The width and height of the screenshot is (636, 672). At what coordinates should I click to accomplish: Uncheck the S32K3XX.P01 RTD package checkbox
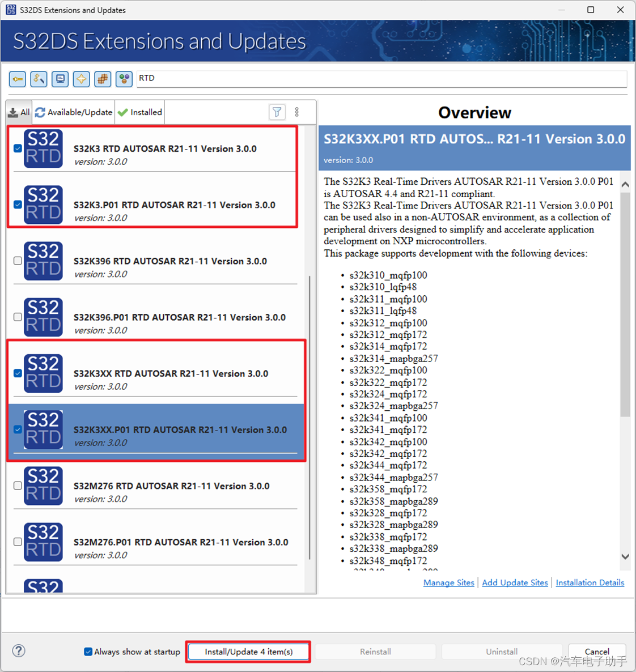point(18,429)
